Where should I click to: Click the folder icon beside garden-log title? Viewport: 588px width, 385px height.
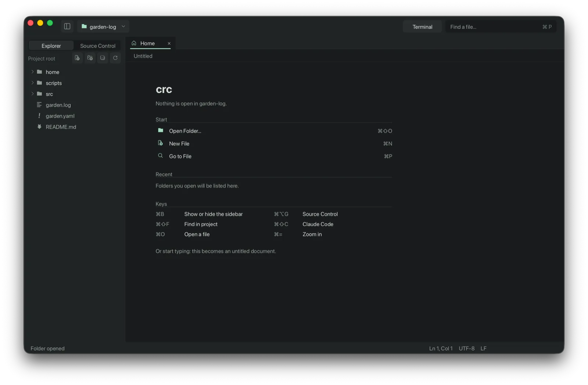pyautogui.click(x=84, y=26)
